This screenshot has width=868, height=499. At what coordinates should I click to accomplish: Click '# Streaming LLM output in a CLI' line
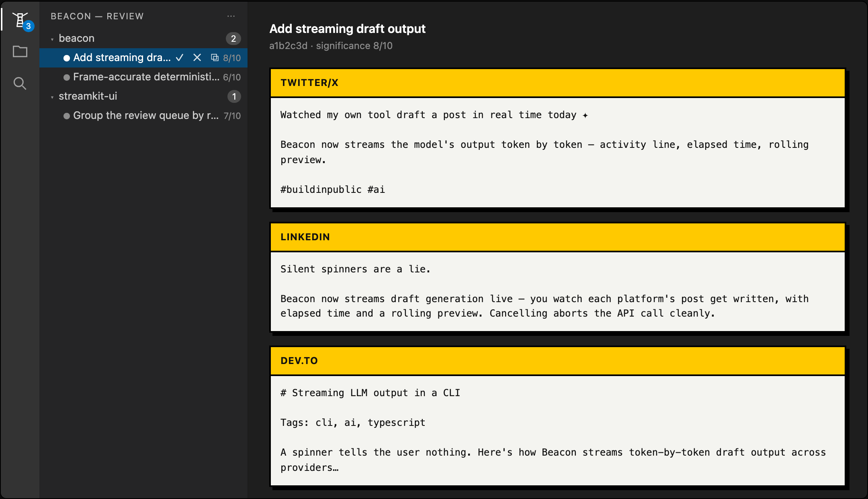[370, 393]
